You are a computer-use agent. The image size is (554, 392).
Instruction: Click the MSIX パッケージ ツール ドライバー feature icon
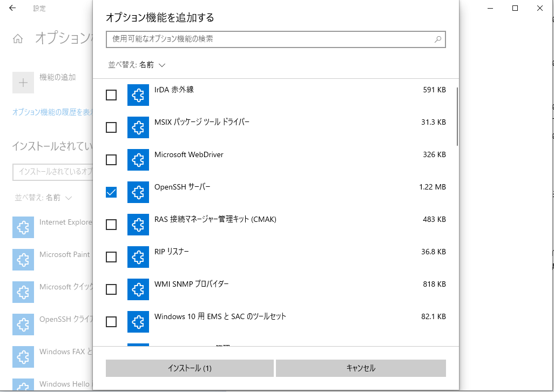coord(138,127)
